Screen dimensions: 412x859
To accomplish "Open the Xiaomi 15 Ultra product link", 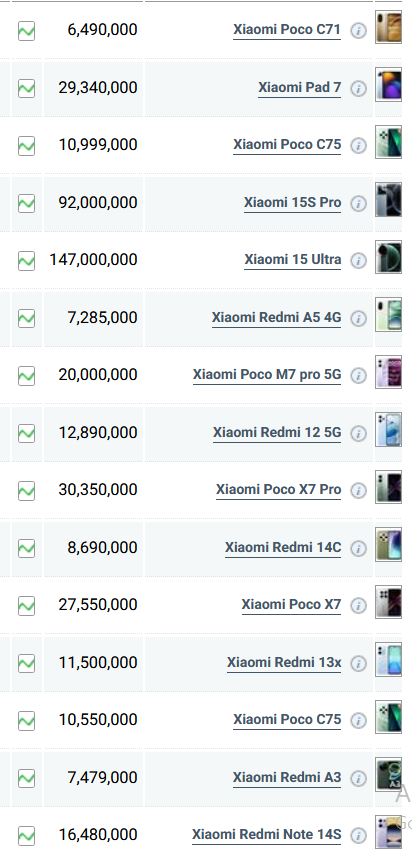I will tap(293, 260).
